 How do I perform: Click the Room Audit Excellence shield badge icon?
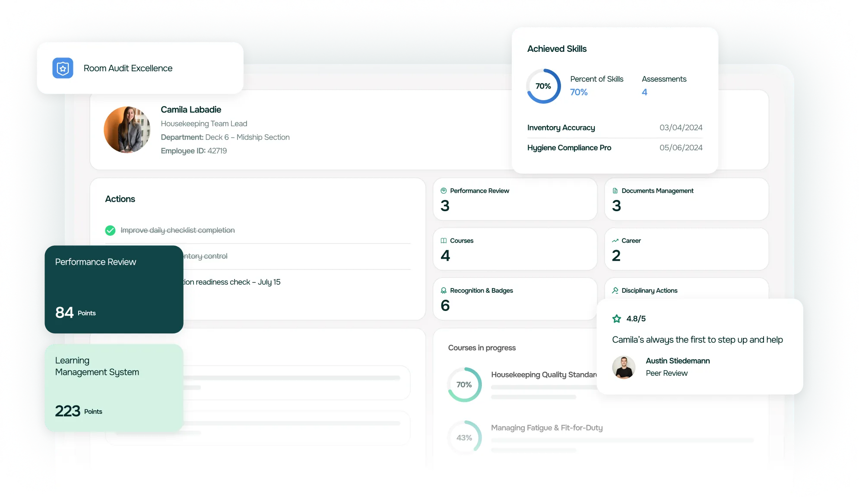[x=63, y=68]
